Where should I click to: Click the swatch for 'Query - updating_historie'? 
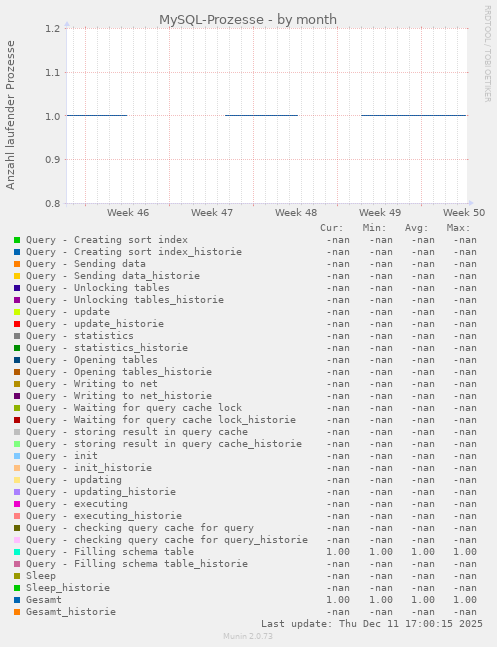coord(17,492)
